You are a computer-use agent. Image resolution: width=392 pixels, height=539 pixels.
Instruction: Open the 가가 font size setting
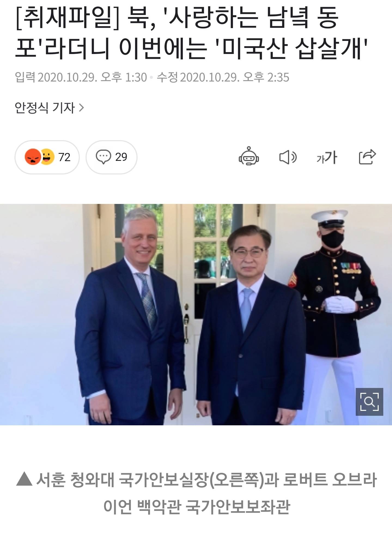coord(327,157)
